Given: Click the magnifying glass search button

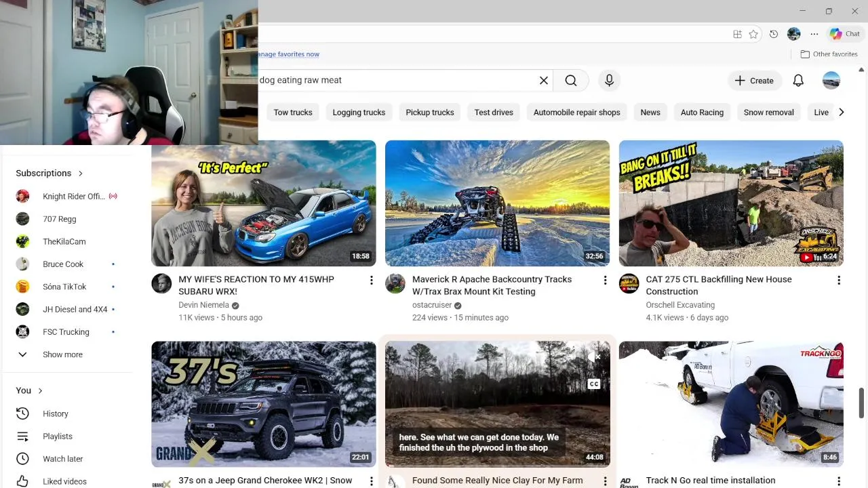Looking at the screenshot, I should (x=571, y=80).
